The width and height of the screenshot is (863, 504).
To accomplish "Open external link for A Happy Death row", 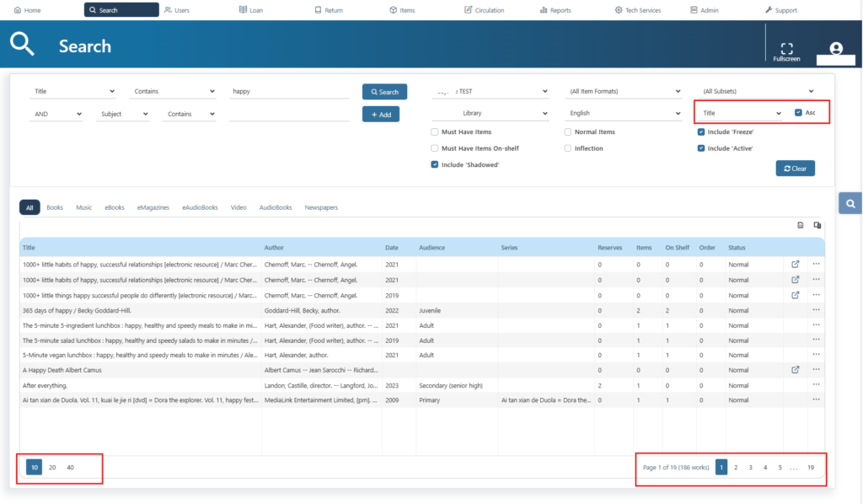I will pyautogui.click(x=796, y=370).
